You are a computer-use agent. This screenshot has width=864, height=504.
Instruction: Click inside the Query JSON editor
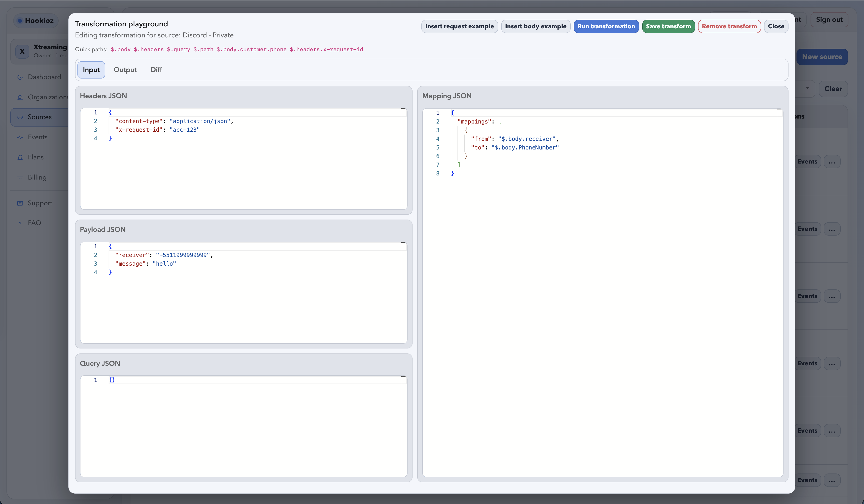[243, 425]
